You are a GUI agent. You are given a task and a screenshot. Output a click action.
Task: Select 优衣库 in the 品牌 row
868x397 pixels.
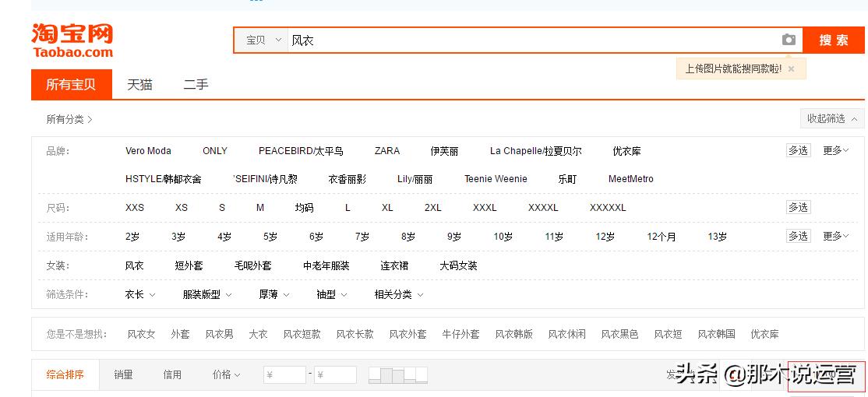point(626,151)
